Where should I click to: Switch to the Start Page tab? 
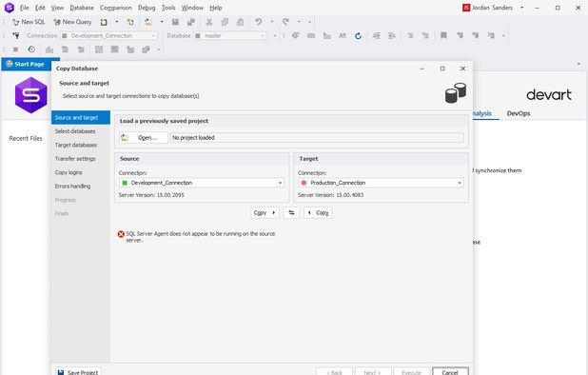[29, 64]
